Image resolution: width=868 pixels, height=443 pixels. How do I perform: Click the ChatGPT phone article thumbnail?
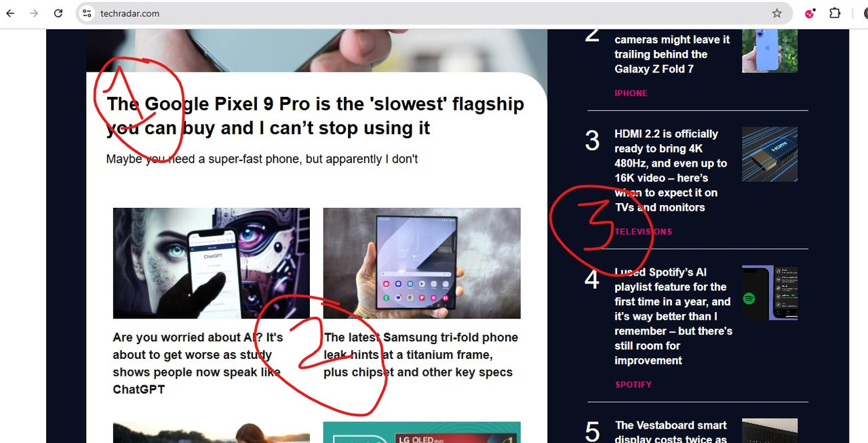click(212, 263)
